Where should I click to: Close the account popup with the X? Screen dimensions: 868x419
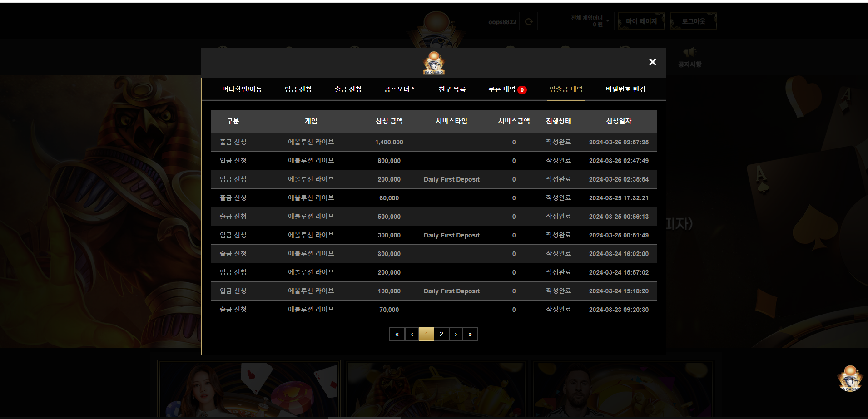652,62
